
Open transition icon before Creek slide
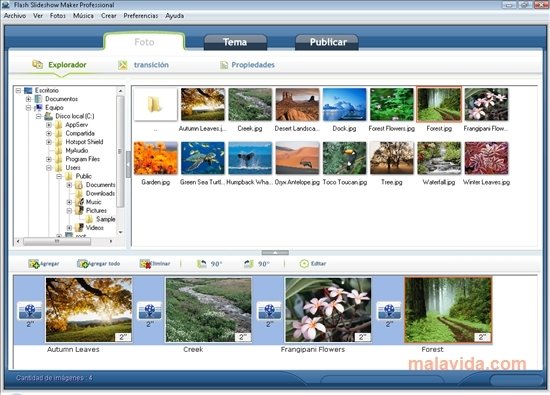pyautogui.click(x=150, y=311)
